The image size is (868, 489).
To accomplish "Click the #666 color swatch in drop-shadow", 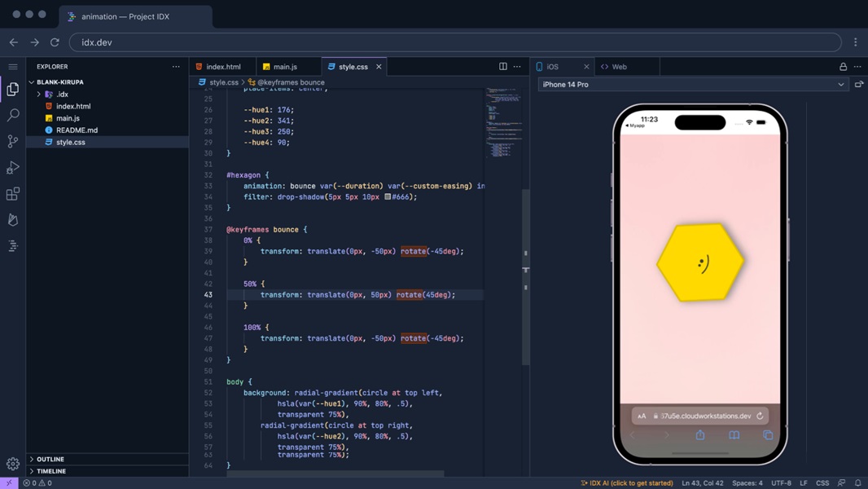I will 388,196.
